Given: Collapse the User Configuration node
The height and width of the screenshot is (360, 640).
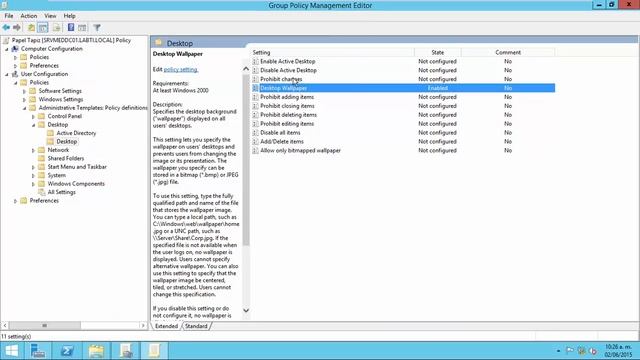Looking at the screenshot, I should [x=7, y=74].
